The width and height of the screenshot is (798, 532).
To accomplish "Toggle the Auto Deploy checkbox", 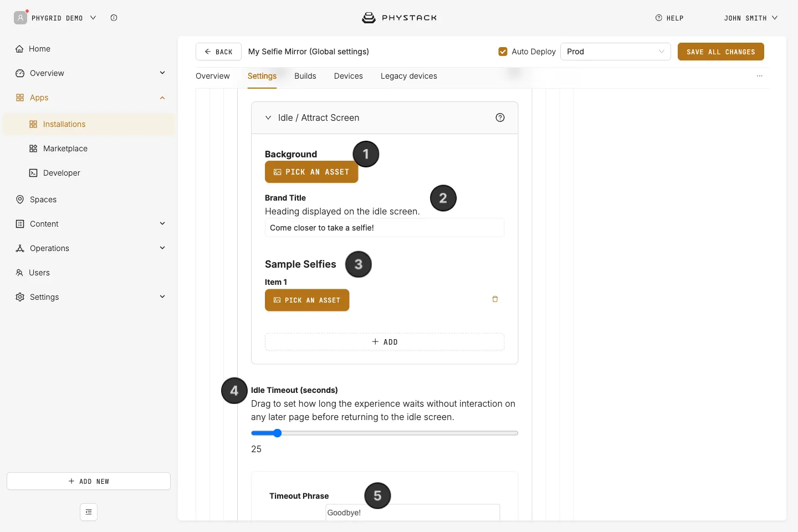I will point(503,52).
